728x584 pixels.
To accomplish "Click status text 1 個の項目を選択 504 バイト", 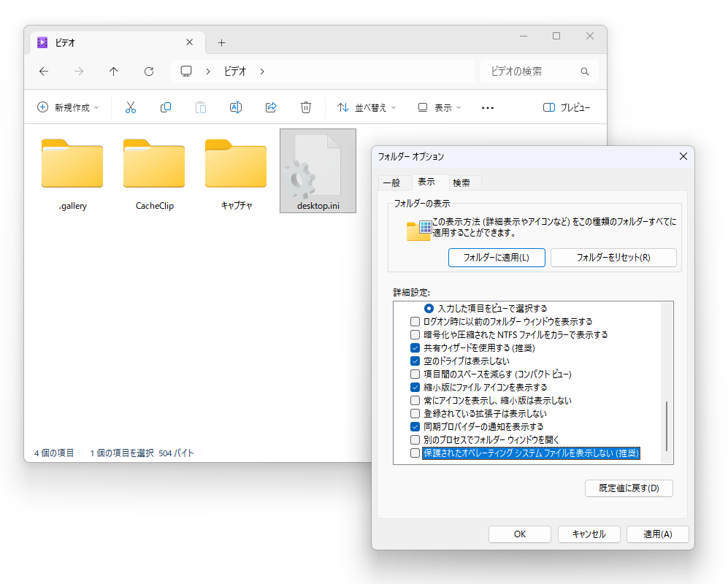I will pos(142,453).
